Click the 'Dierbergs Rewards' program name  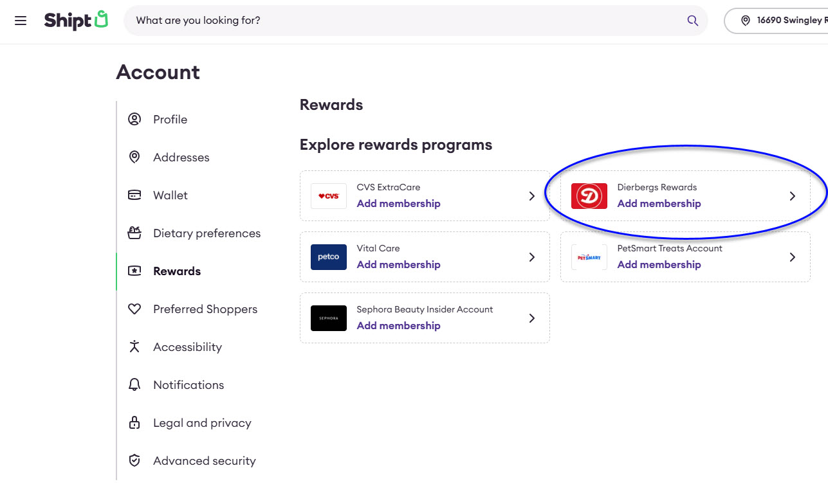[657, 187]
